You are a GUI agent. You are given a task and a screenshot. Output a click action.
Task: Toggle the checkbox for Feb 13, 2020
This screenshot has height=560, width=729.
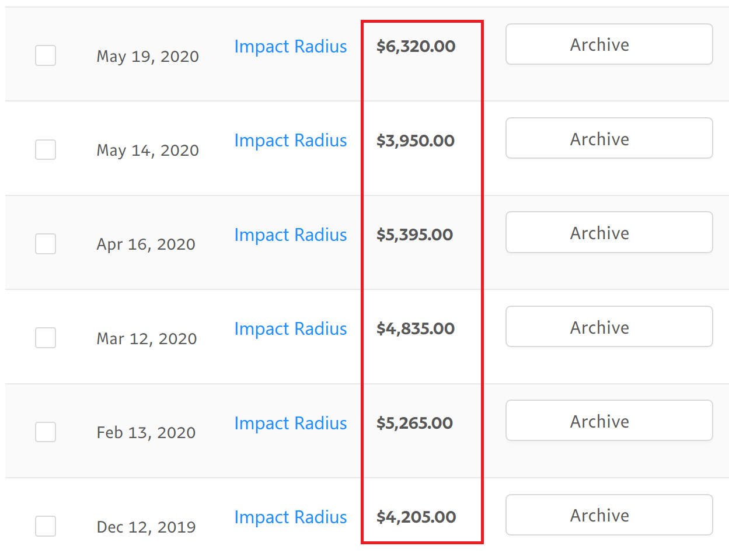[46, 432]
